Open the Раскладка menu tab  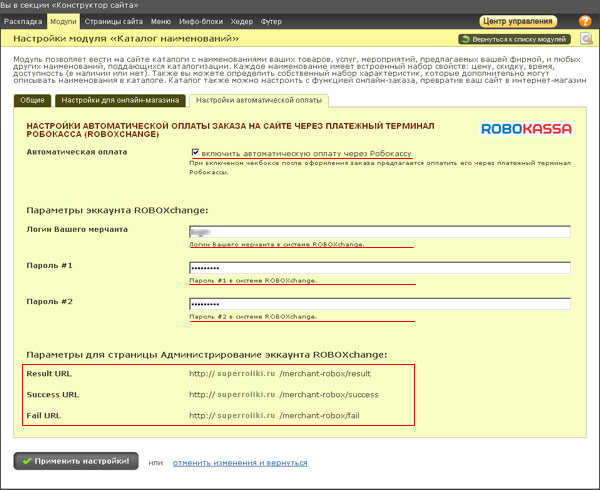(23, 21)
